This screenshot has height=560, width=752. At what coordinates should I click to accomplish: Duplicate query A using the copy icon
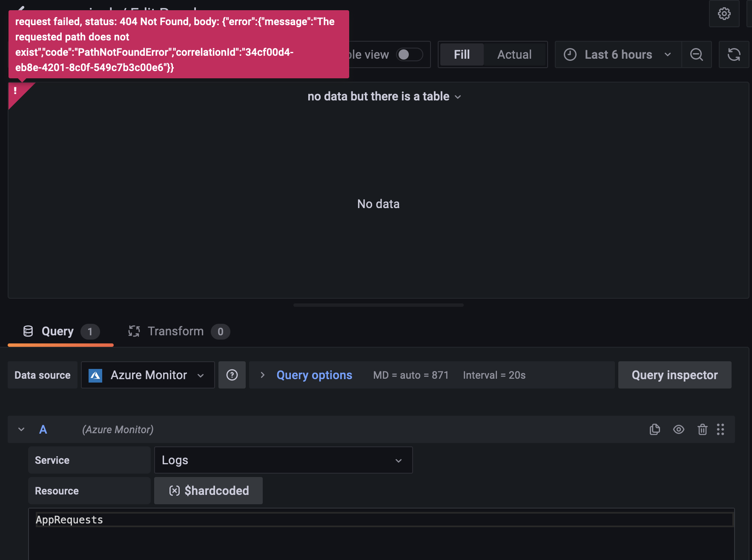point(655,429)
